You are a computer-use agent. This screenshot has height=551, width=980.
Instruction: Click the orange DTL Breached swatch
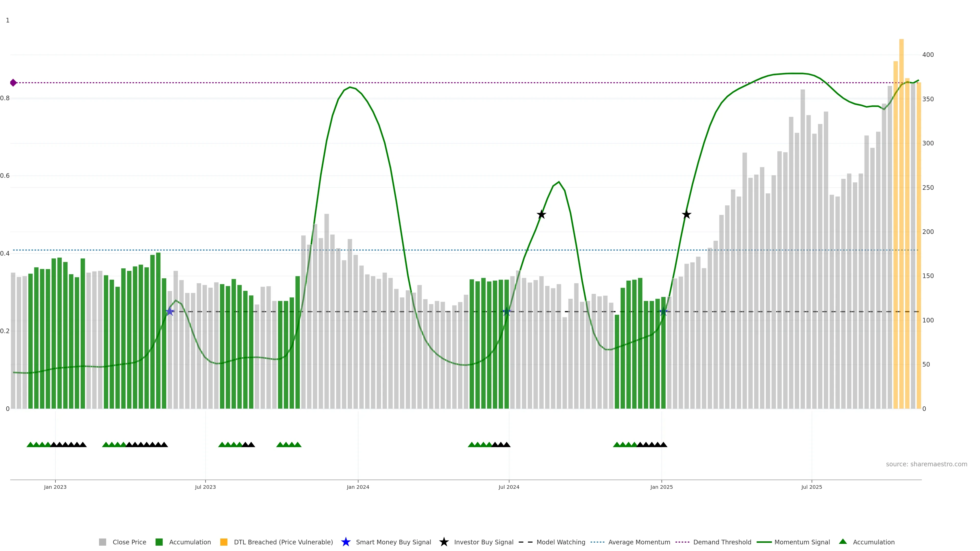pos(224,542)
